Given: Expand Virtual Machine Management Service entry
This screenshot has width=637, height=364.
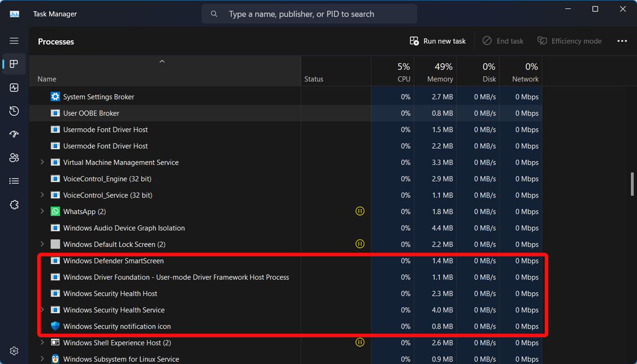Looking at the screenshot, I should (x=42, y=162).
